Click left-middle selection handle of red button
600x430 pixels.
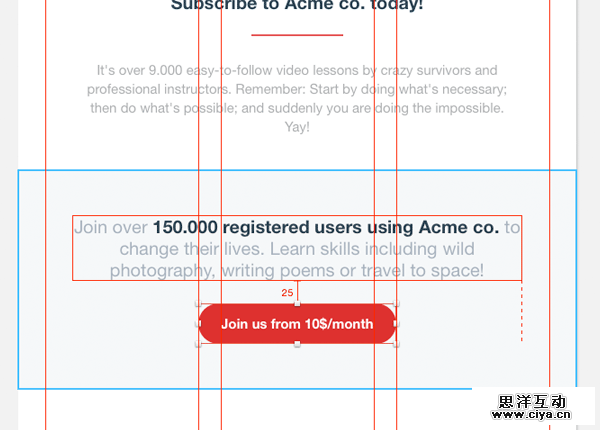point(199,324)
